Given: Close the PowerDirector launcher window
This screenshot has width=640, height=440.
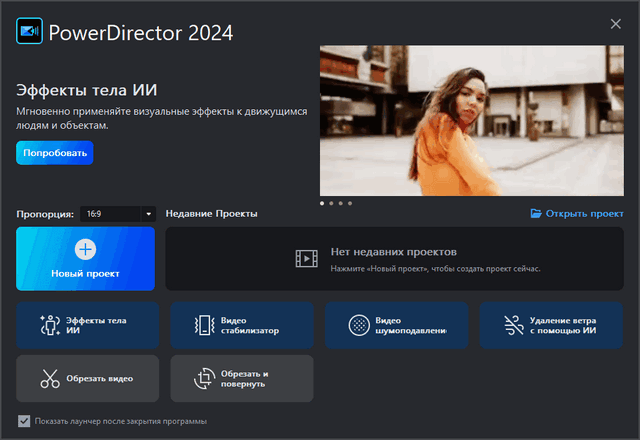Looking at the screenshot, I should point(615,23).
